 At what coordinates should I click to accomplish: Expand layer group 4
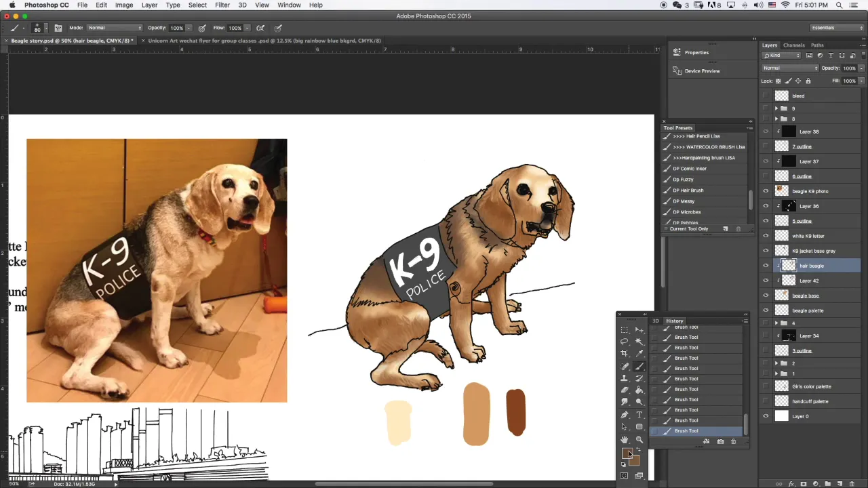coord(776,323)
